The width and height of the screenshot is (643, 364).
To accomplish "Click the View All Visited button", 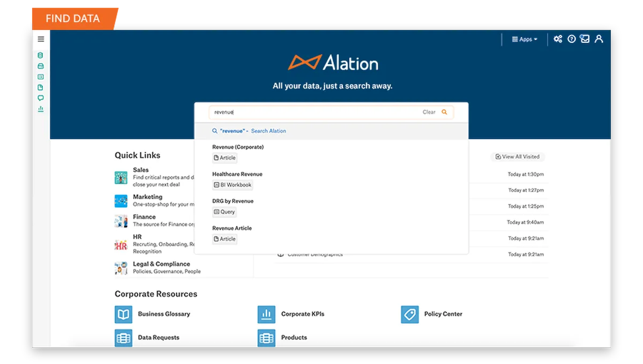I will (518, 157).
